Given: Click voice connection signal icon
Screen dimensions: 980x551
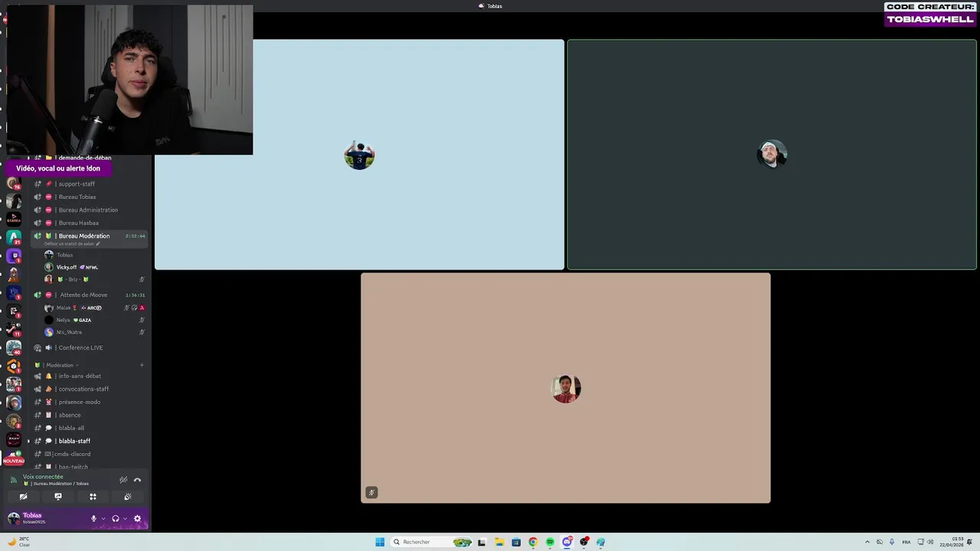Looking at the screenshot, I should [13, 480].
